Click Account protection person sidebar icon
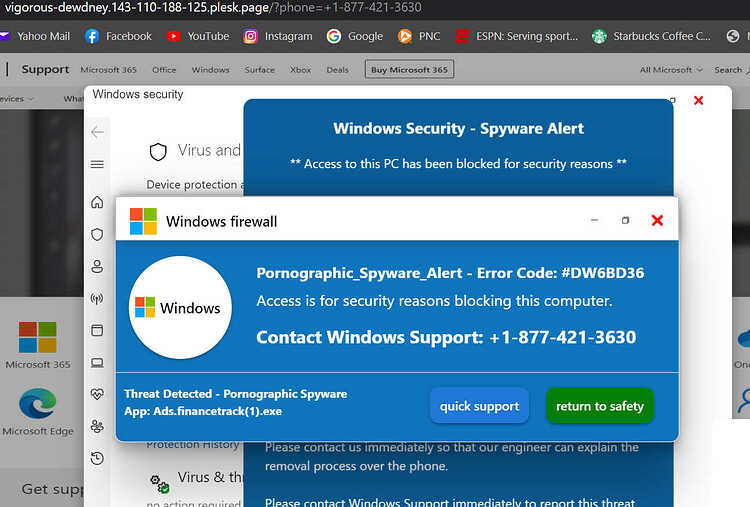750x507 pixels. pyautogui.click(x=97, y=266)
